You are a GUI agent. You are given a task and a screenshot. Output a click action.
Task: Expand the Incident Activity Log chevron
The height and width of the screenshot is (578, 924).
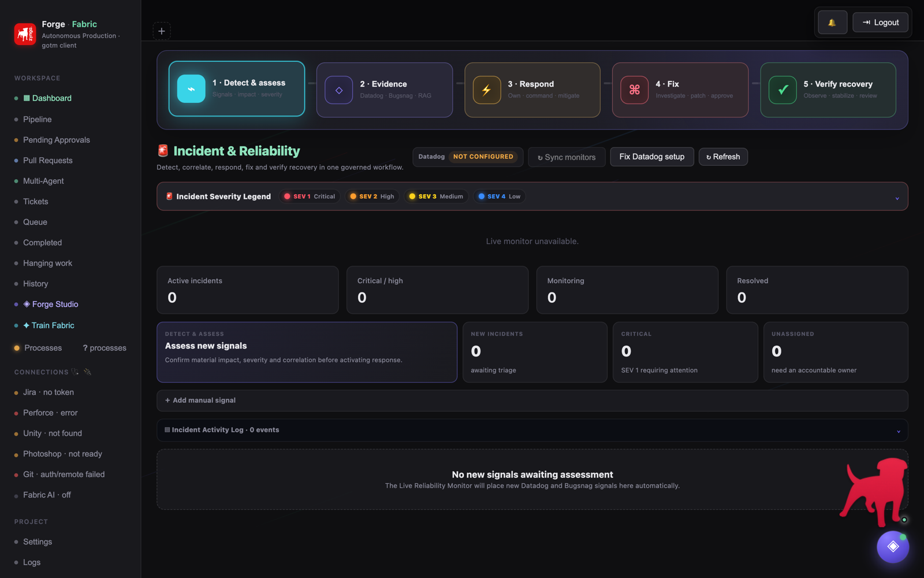[x=898, y=431]
